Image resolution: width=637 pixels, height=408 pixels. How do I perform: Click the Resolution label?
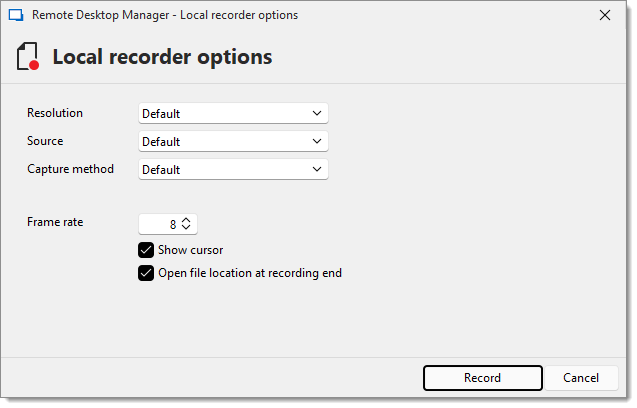pyautogui.click(x=55, y=113)
